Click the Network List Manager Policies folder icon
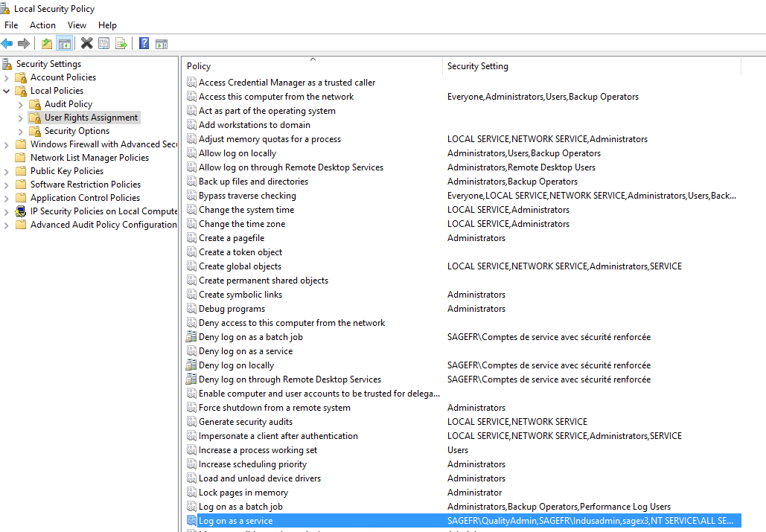The width and height of the screenshot is (766, 532). click(21, 158)
